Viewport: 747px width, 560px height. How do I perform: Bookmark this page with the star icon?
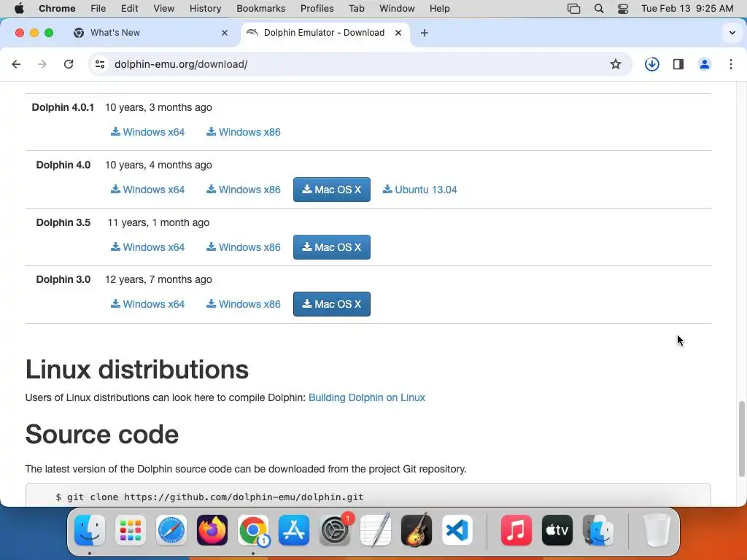[x=616, y=64]
